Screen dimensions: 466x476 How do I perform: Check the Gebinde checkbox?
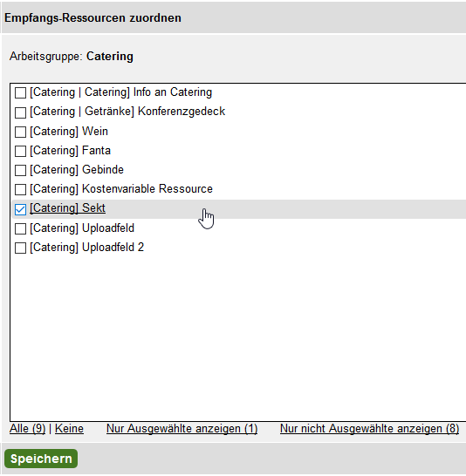pyautogui.click(x=20, y=170)
